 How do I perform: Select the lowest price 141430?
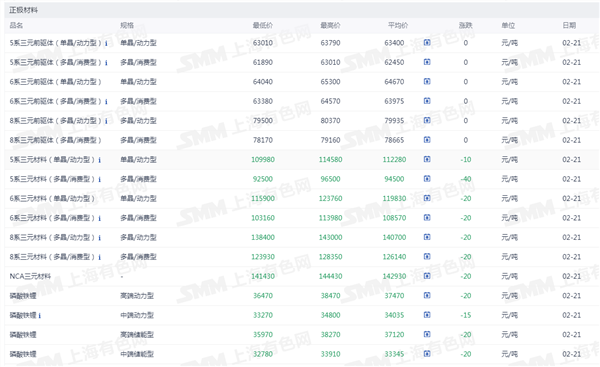(x=263, y=276)
